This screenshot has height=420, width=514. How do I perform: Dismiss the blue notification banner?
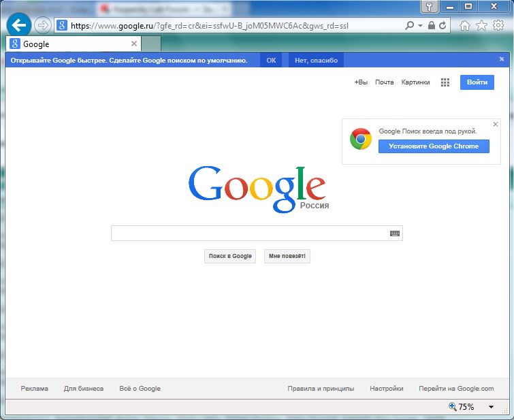point(502,59)
